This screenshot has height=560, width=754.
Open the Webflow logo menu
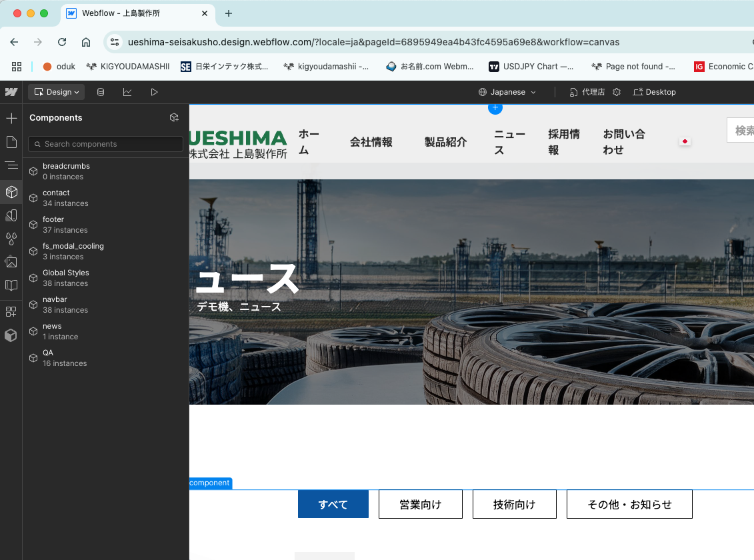(11, 92)
